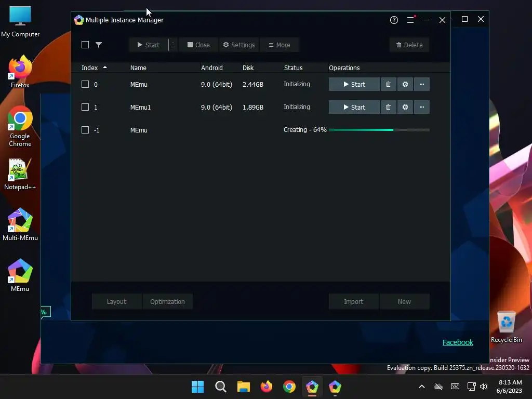Viewport: 532px width, 399px height.
Task: Start the MEmu index 0 instance
Action: pos(354,84)
